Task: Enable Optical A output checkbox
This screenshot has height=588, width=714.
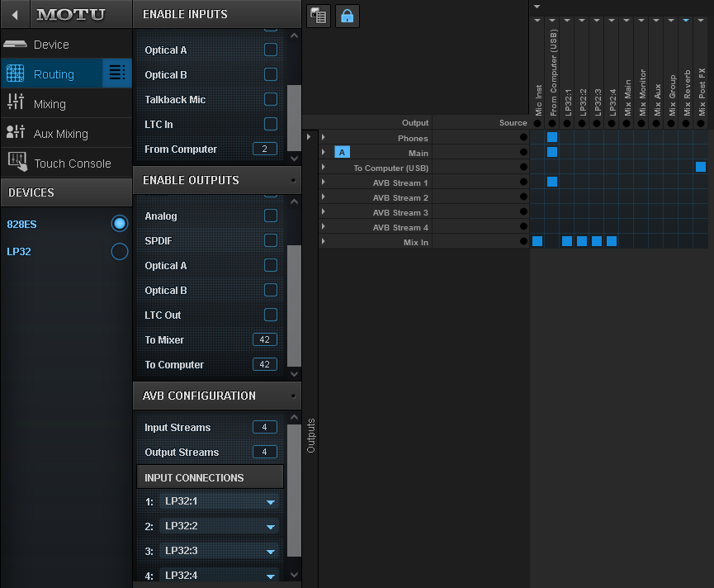Action: [x=271, y=265]
